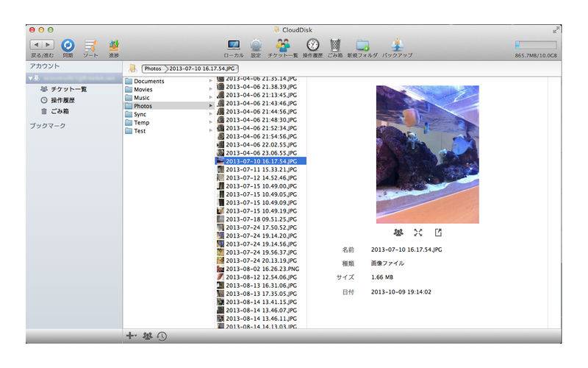588x368 pixels.
Task: Click the share people icon under the preview
Action: click(398, 233)
